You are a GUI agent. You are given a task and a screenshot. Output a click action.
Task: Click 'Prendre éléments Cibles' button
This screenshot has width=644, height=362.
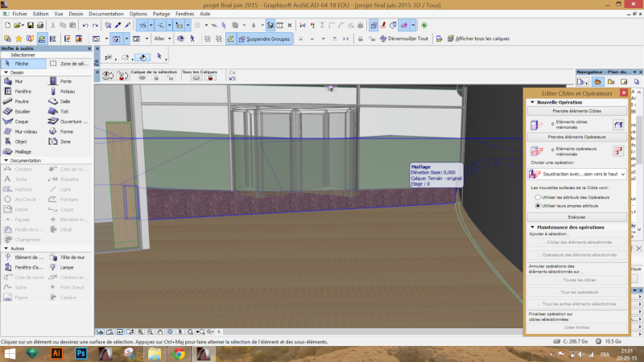(577, 111)
